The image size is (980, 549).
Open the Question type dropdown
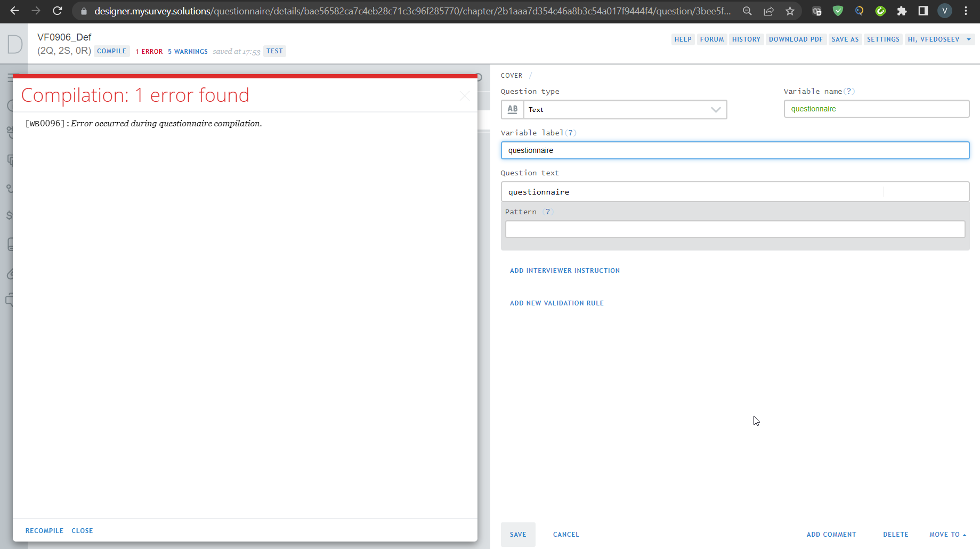click(716, 109)
